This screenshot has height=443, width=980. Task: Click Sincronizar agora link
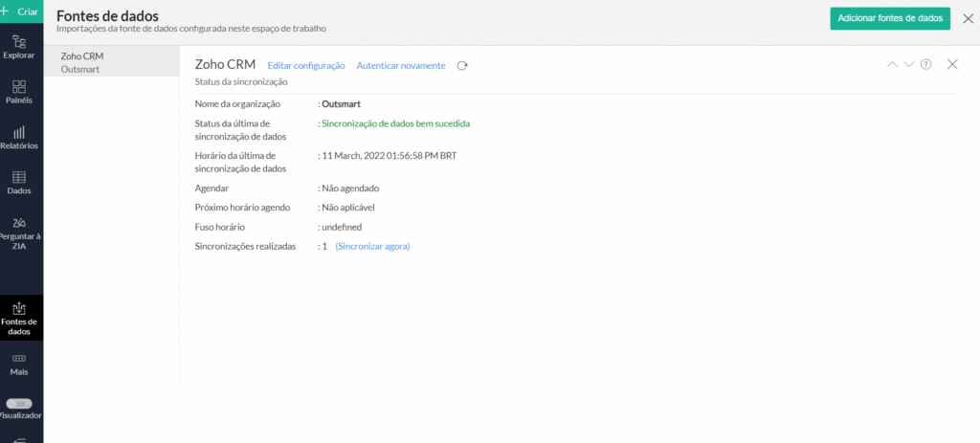(x=372, y=246)
